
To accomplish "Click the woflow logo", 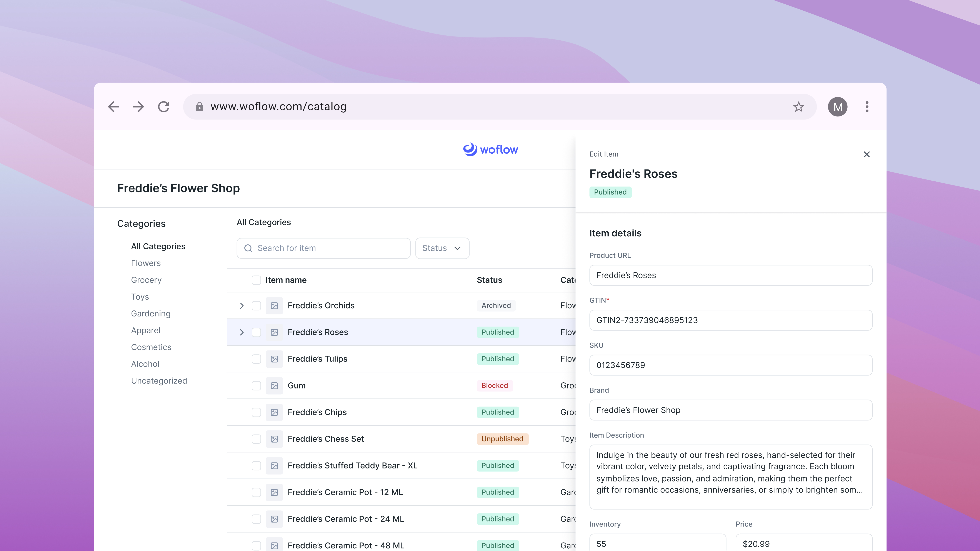I will (490, 149).
